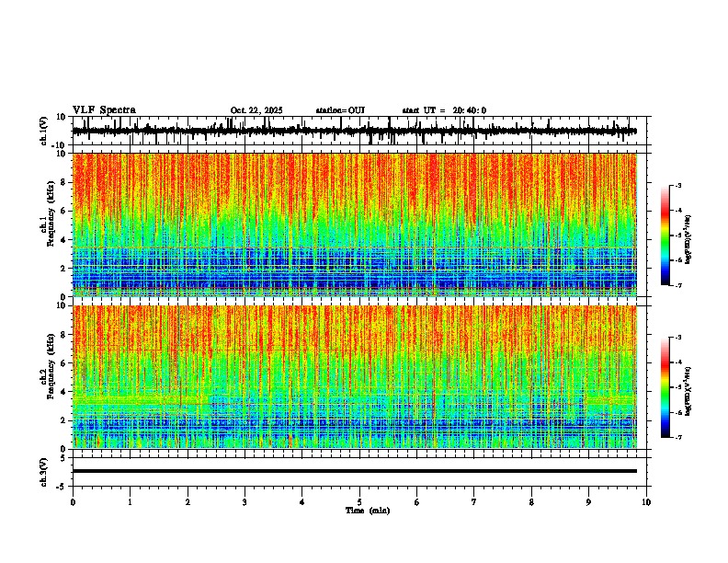Select the "start UT = 20:40: 0" text
Viewport: 728px width, 563px height.
pyautogui.click(x=444, y=110)
